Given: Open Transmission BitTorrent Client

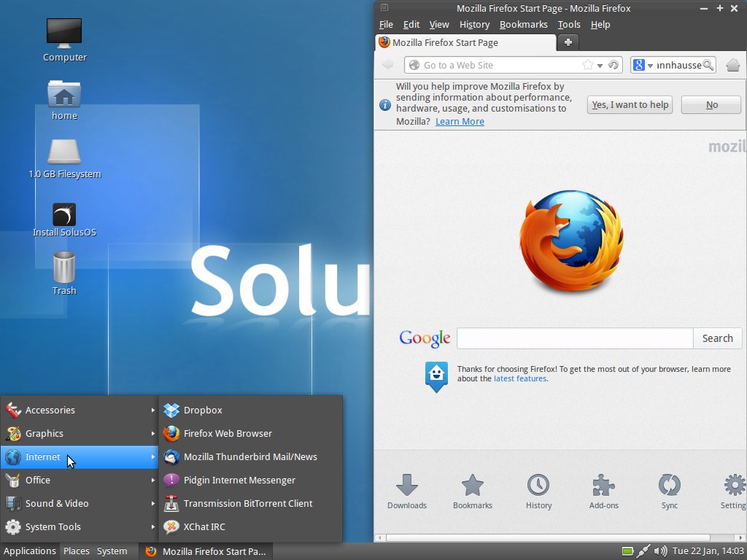Looking at the screenshot, I should (x=251, y=503).
